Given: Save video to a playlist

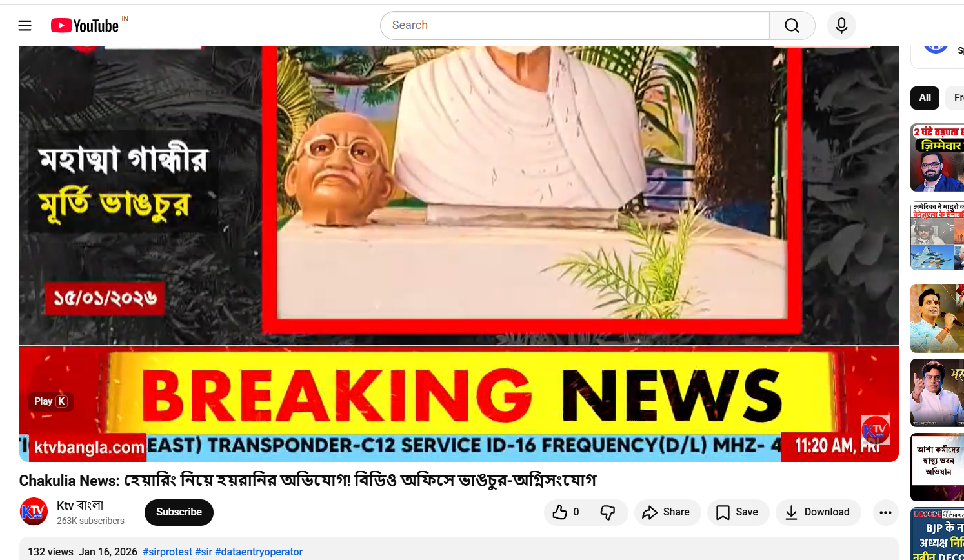Looking at the screenshot, I should point(738,512).
